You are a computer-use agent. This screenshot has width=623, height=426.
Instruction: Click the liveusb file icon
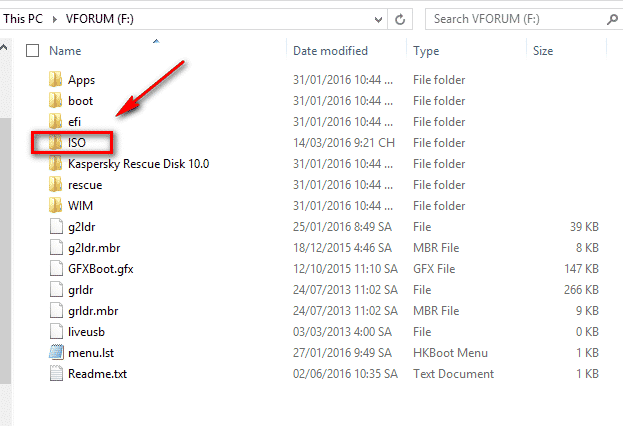point(56,332)
